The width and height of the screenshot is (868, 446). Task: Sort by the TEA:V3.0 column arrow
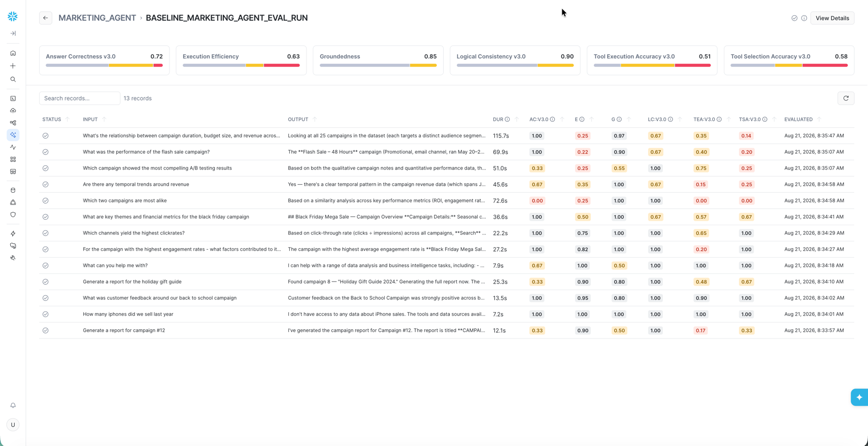click(x=729, y=120)
